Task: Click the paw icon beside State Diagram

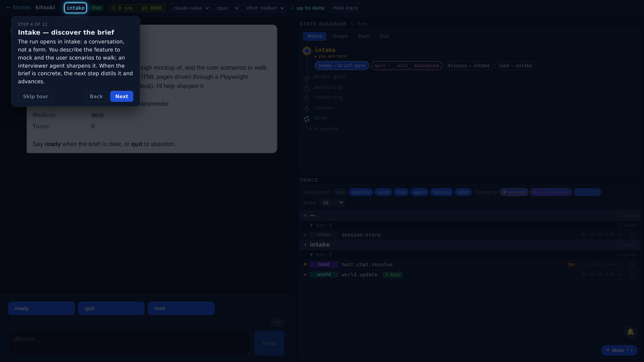Action: click(x=352, y=24)
